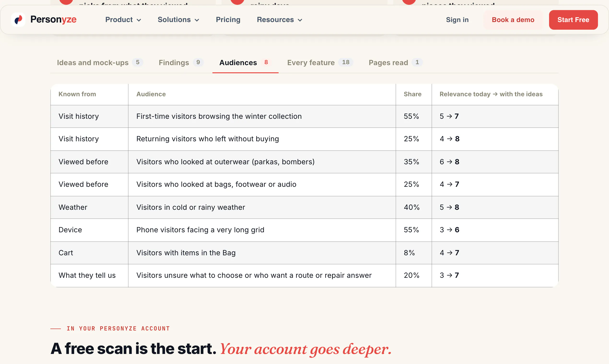Image resolution: width=609 pixels, height=364 pixels.
Task: Click the '6 → 8' relevance value
Action: [x=449, y=162]
